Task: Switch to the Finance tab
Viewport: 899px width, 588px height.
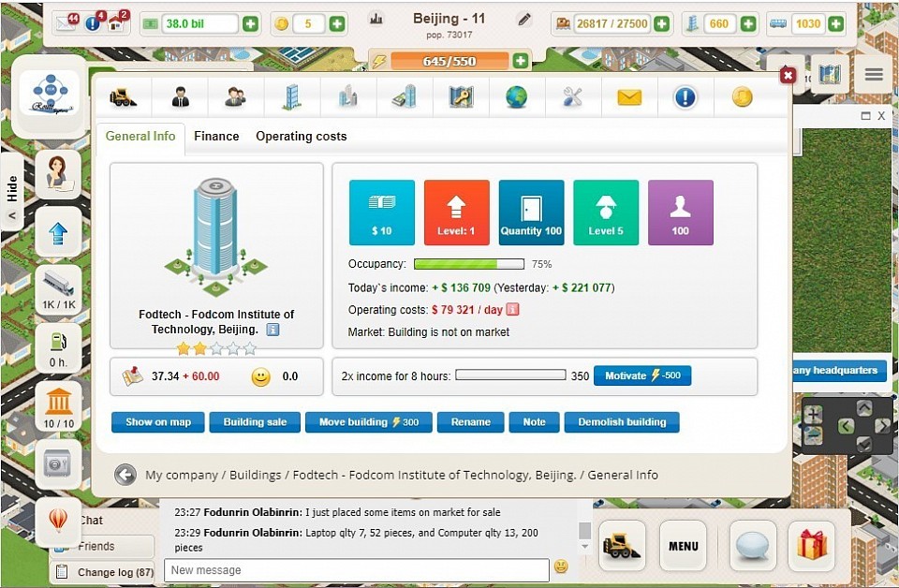Action: pos(216,136)
